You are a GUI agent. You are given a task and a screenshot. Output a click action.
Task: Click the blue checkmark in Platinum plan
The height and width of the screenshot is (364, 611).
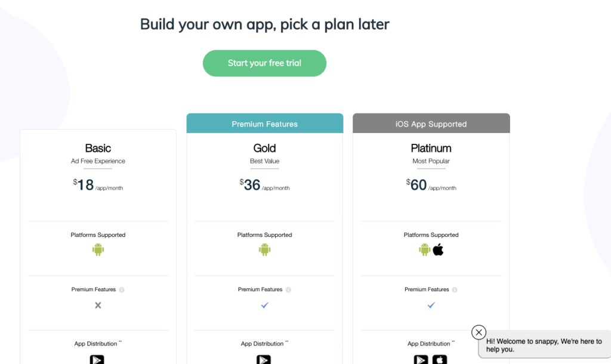coord(431,305)
